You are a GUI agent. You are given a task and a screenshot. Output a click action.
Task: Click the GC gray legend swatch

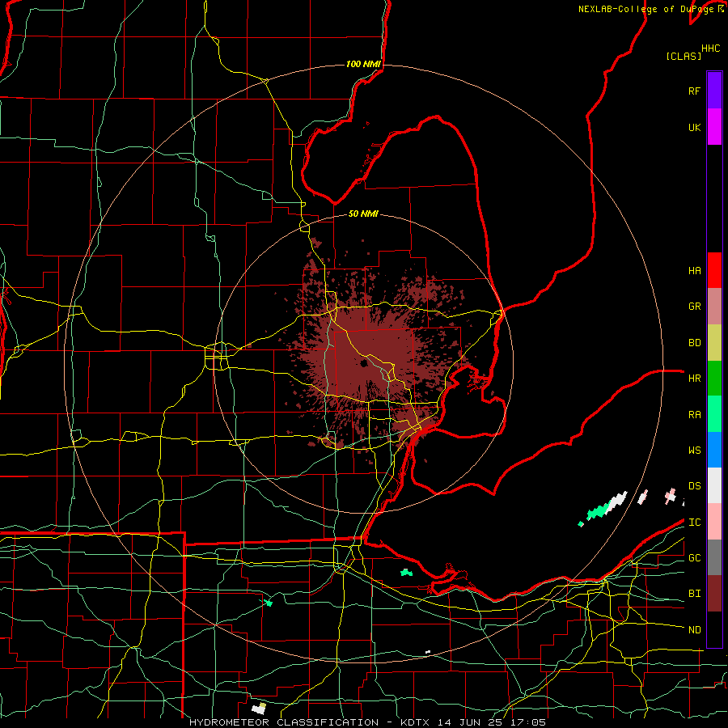click(714, 557)
